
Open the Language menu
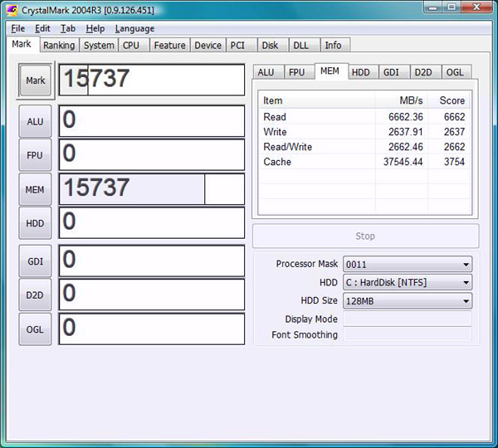tap(134, 28)
